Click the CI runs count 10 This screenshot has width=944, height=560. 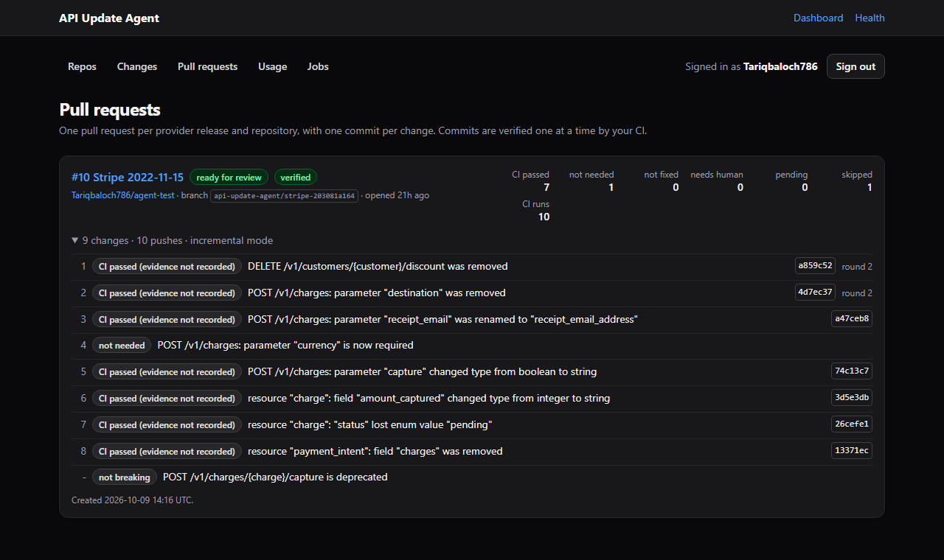pos(544,217)
